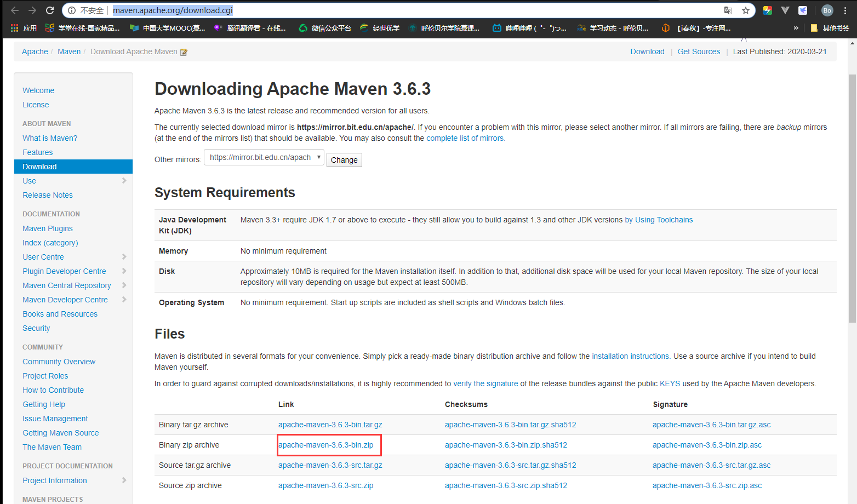The width and height of the screenshot is (857, 504).
Task: Click the Change mirror button
Action: [344, 159]
